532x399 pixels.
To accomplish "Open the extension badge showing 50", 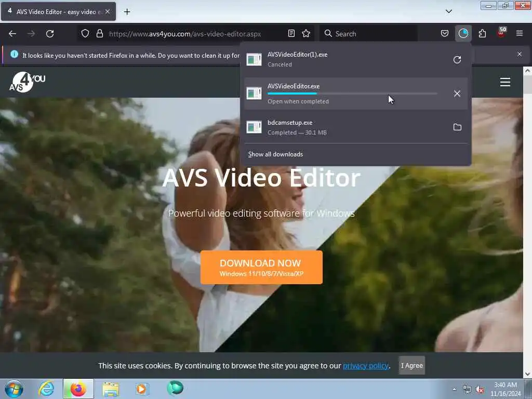I will click(501, 33).
